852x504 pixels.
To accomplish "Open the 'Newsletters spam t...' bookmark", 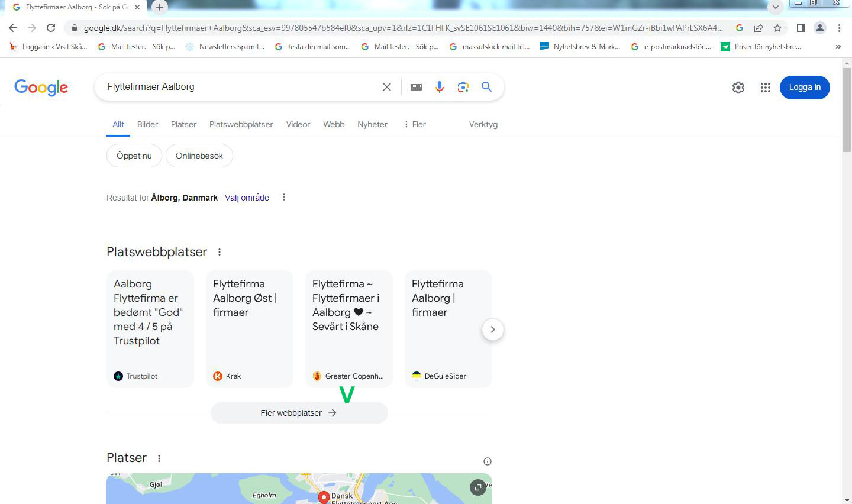I will point(225,47).
